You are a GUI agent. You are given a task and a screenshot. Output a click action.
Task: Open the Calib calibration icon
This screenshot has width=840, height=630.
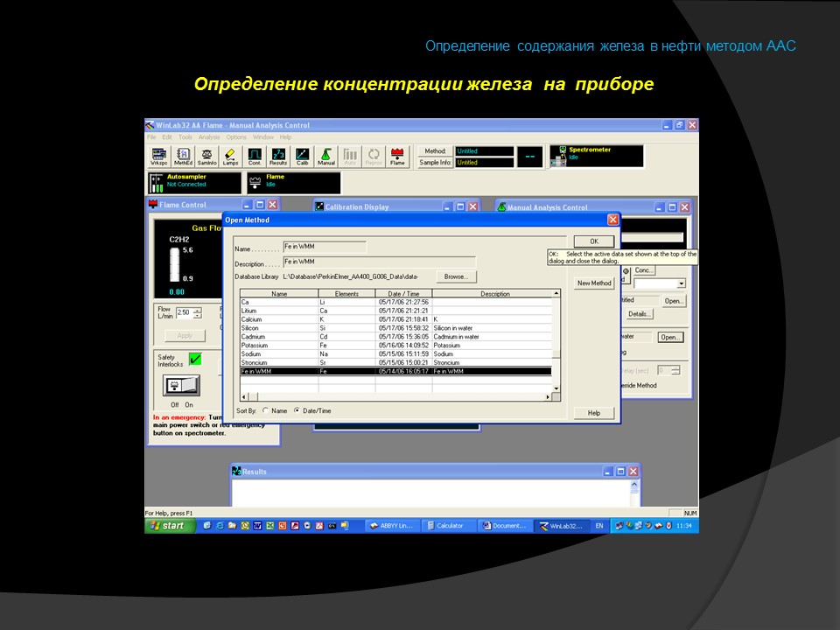[302, 157]
